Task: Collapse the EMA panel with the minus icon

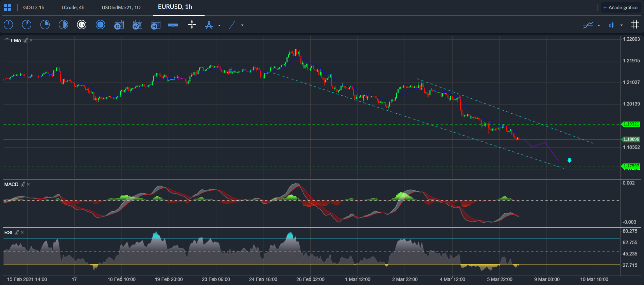Action: [x=6, y=39]
